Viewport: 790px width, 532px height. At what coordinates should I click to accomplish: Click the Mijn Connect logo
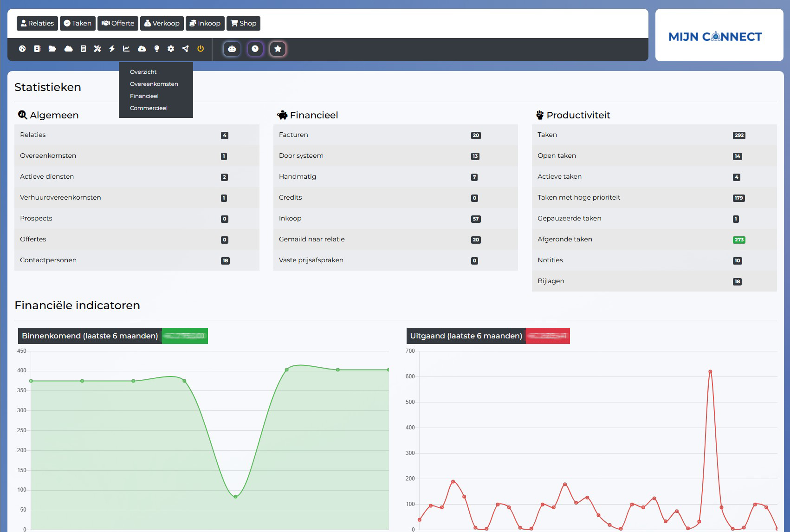click(715, 37)
